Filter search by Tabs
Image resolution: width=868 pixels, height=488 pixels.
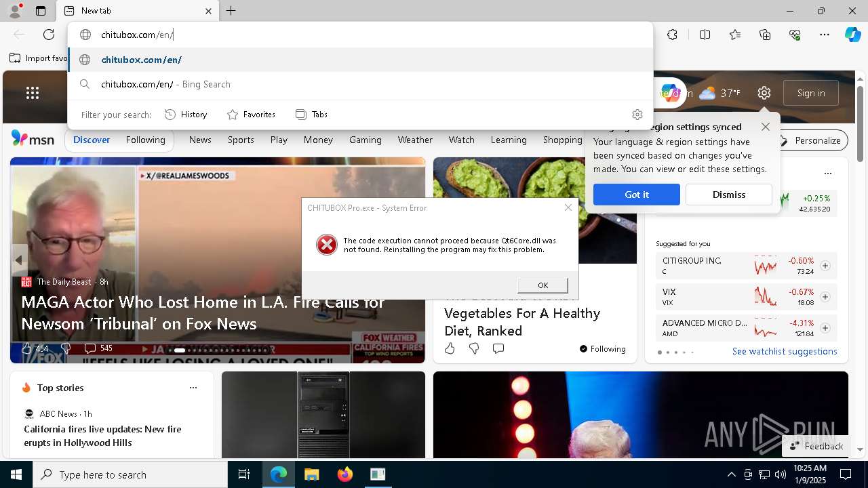tap(312, 115)
